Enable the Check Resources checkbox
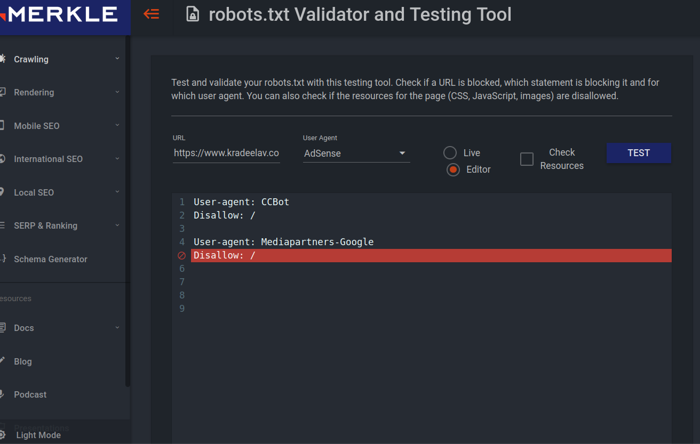The height and width of the screenshot is (444, 700). click(527, 159)
